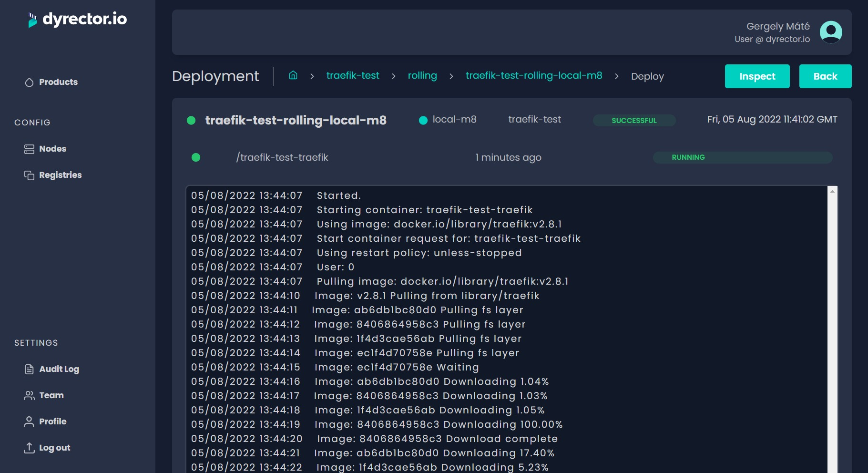Screen dimensions: 868x473
Task: Click the '1 minutes ago' text
Action: [508, 157]
